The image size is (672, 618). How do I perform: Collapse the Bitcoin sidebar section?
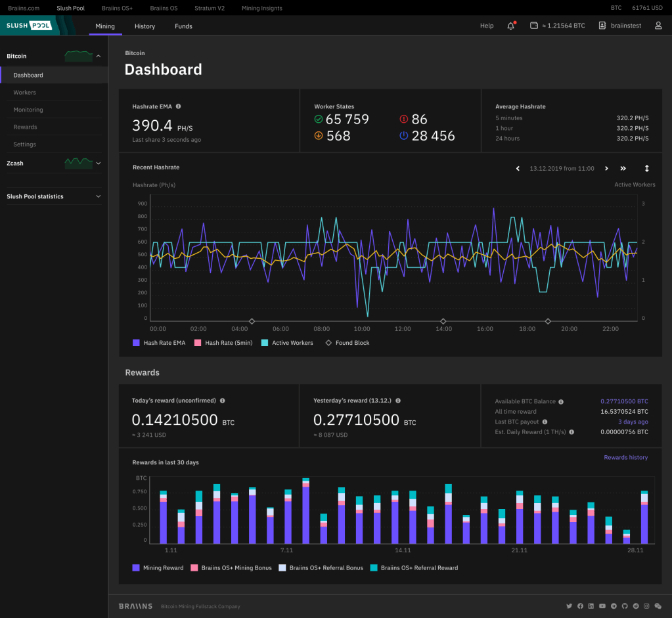coord(98,56)
